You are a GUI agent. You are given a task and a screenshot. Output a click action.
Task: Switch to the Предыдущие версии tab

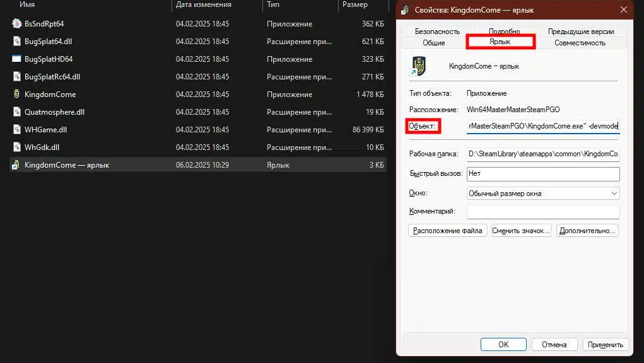581,31
